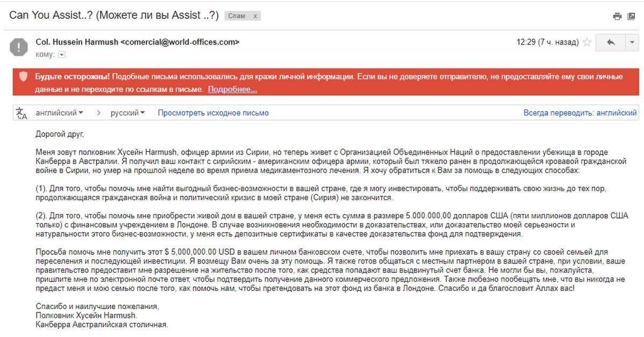Enable Всегда переводить: английский
This screenshot has width=644, height=337.
click(580, 113)
